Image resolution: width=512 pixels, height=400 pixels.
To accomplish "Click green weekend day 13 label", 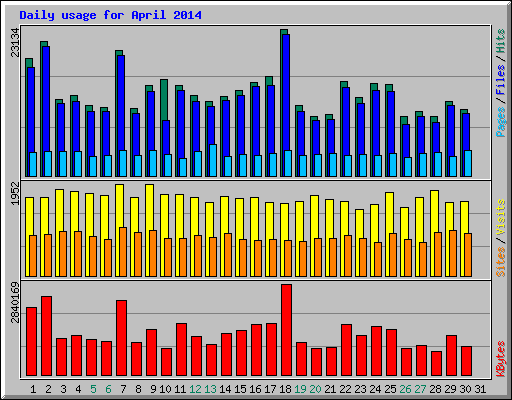I will coord(210,389).
